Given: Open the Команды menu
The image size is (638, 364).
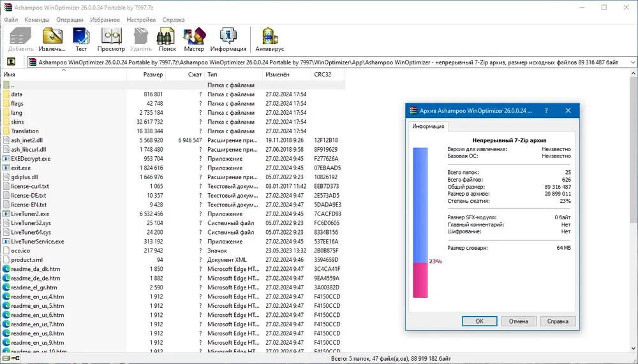Looking at the screenshot, I should click(37, 20).
